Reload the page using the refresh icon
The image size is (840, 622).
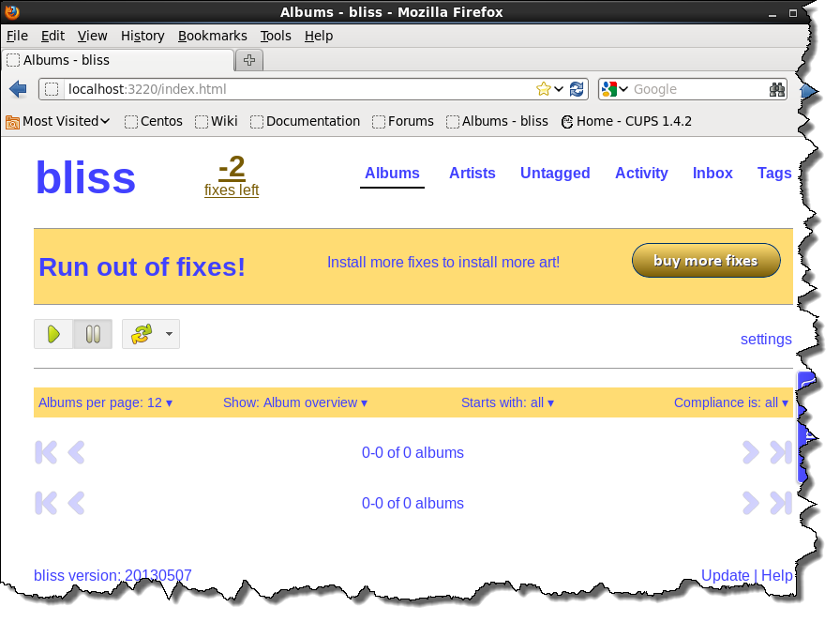click(577, 89)
